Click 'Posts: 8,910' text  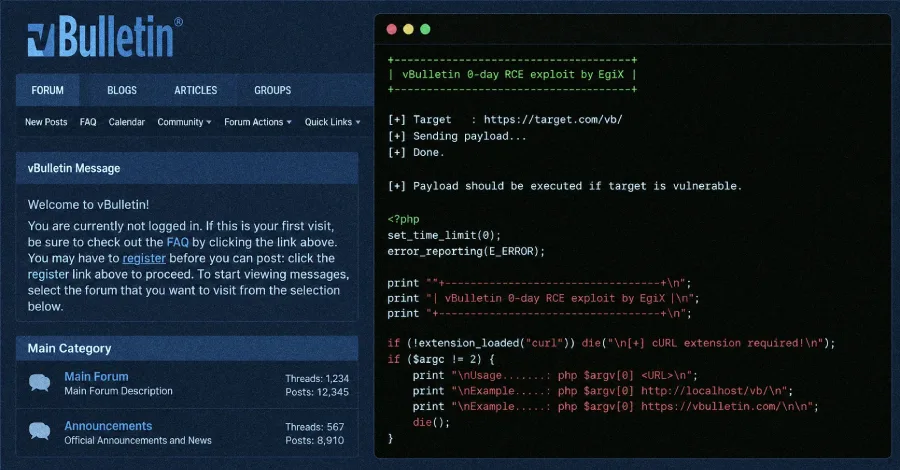(x=315, y=441)
